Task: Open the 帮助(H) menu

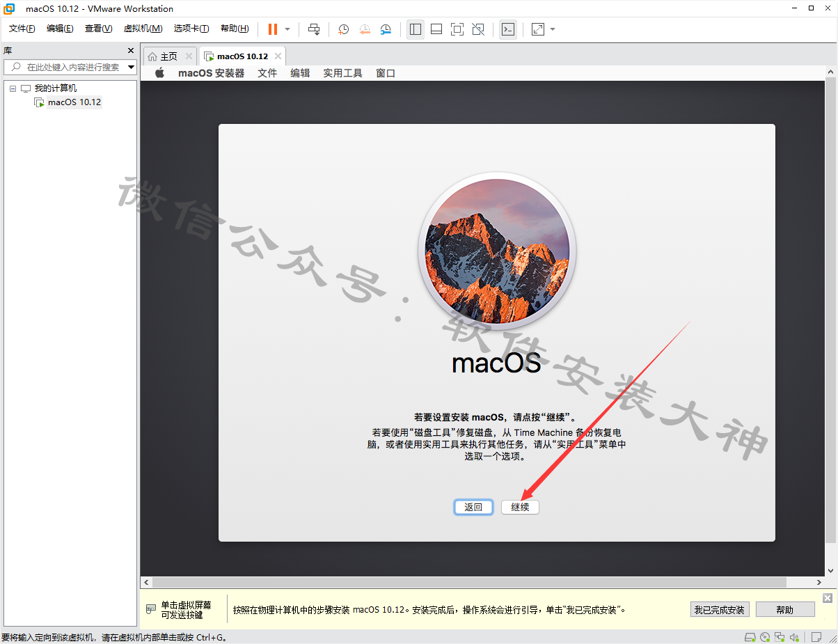Action: tap(235, 29)
